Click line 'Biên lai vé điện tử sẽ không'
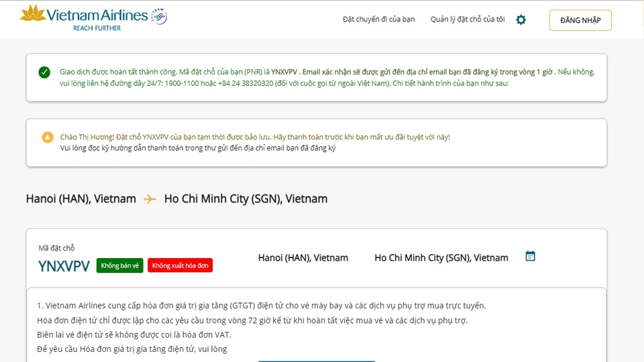Image resolution: width=644 pixels, height=362 pixels. (x=134, y=335)
